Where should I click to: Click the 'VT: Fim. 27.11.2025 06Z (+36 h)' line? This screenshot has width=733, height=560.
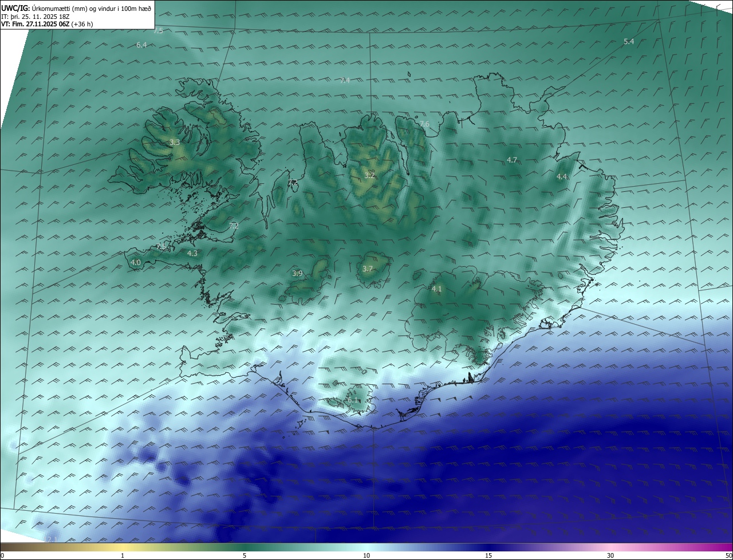[47, 24]
